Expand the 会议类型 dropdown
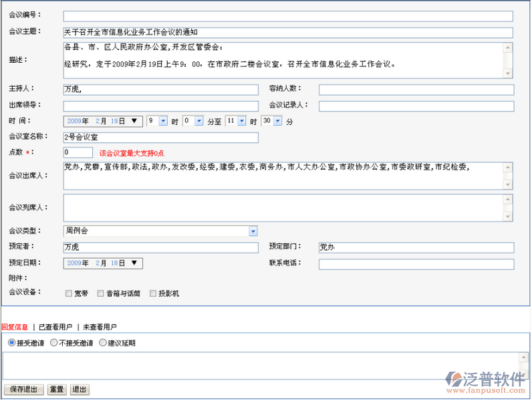The image size is (532, 401). (253, 231)
